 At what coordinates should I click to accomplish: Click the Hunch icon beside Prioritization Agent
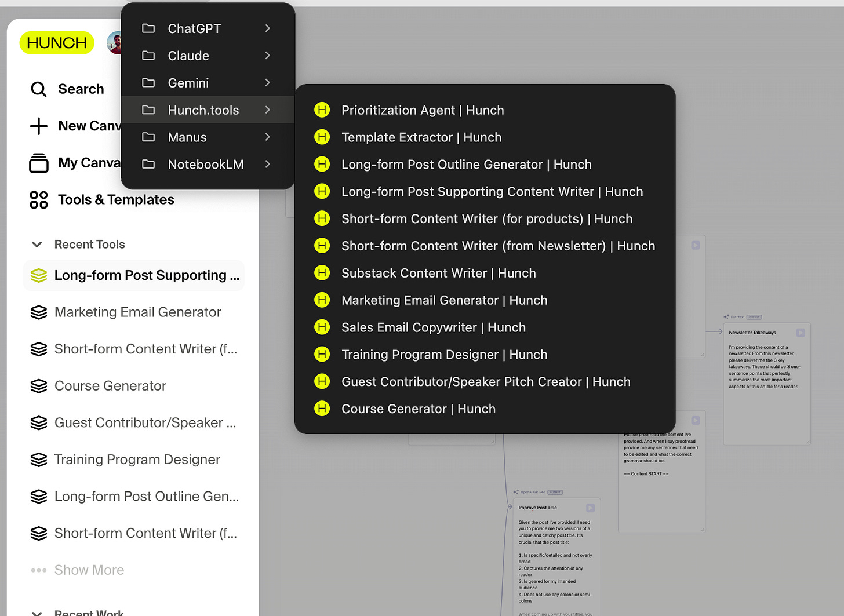(x=322, y=110)
